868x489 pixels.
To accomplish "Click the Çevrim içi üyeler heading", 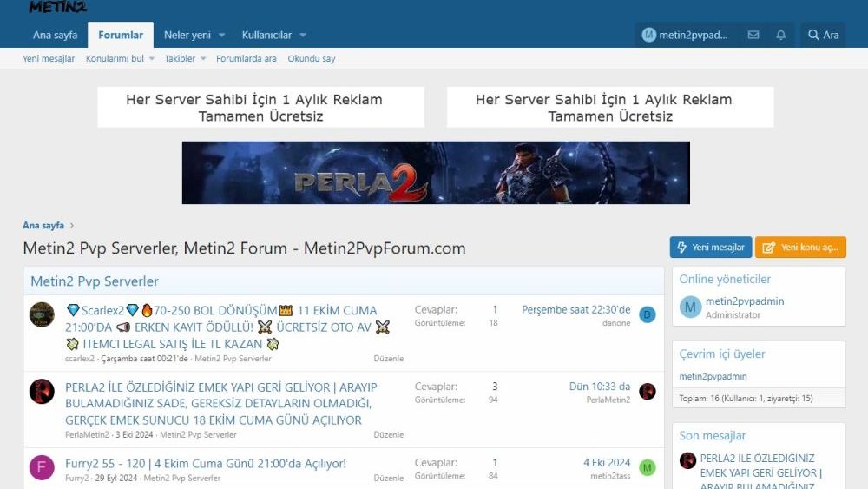I will [722, 354].
